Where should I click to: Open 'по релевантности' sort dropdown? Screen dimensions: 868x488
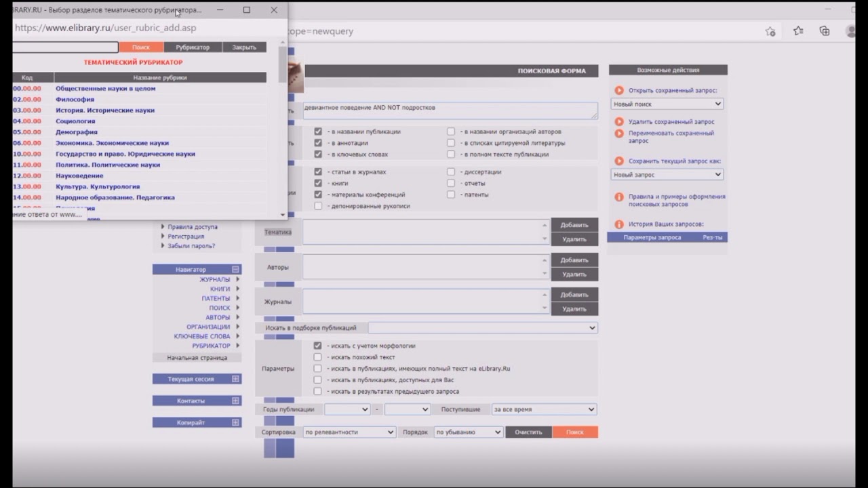tap(349, 432)
